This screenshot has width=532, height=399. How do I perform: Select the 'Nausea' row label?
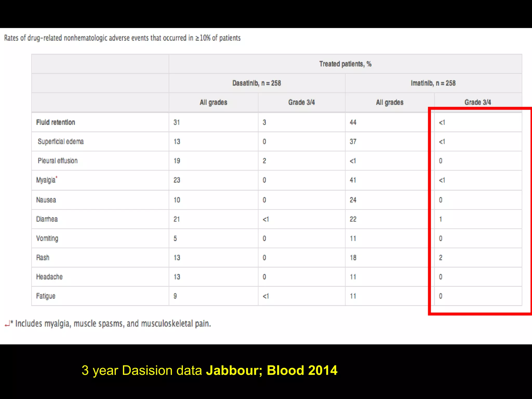click(46, 200)
